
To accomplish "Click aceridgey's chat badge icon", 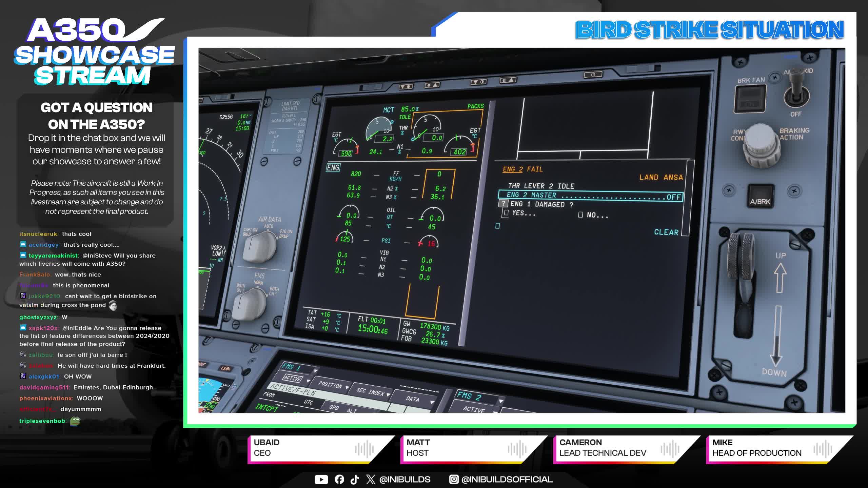I will (x=23, y=244).
